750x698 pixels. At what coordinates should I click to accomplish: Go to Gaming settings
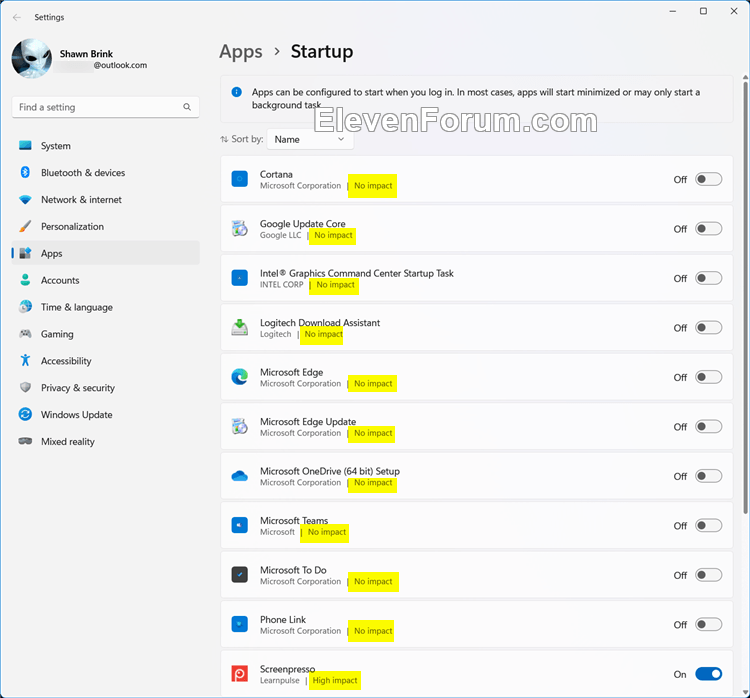coord(105,333)
